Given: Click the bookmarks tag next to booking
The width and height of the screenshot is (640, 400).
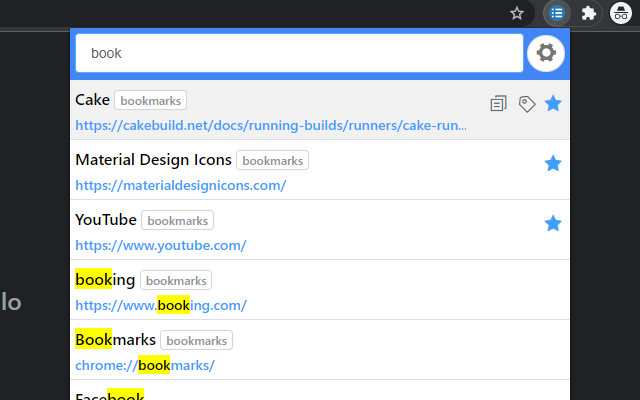Looking at the screenshot, I should [176, 280].
